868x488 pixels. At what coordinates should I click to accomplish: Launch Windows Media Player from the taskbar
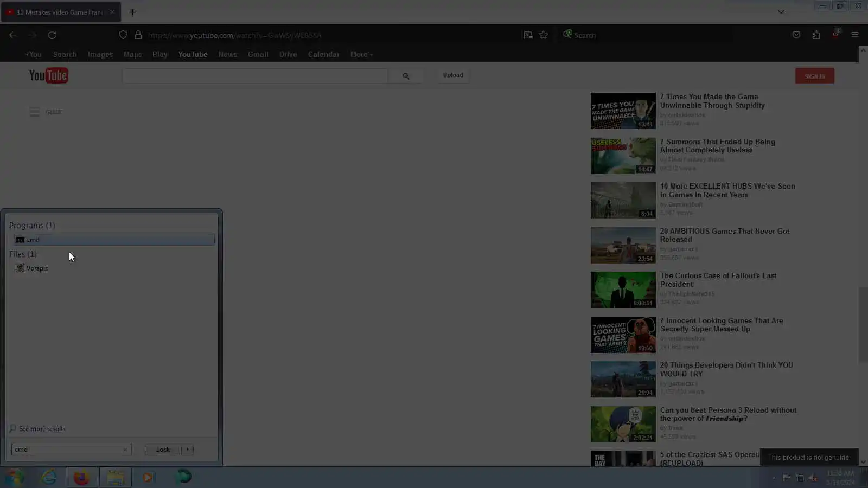click(148, 477)
